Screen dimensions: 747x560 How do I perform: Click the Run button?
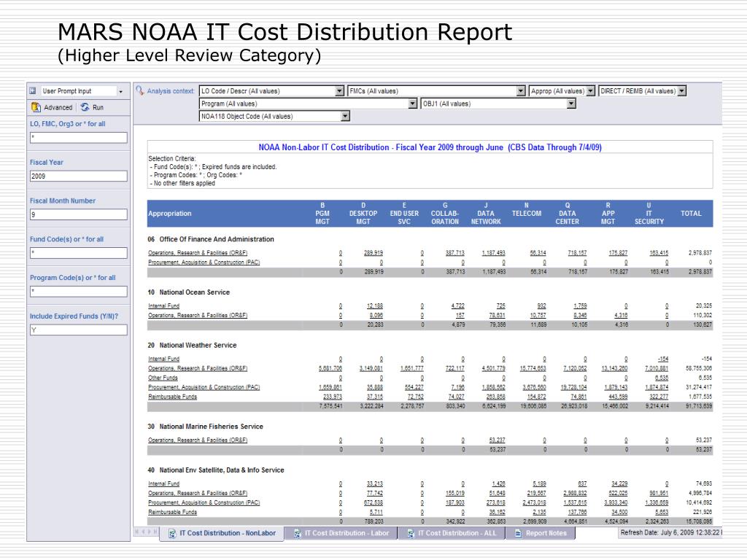pos(92,107)
